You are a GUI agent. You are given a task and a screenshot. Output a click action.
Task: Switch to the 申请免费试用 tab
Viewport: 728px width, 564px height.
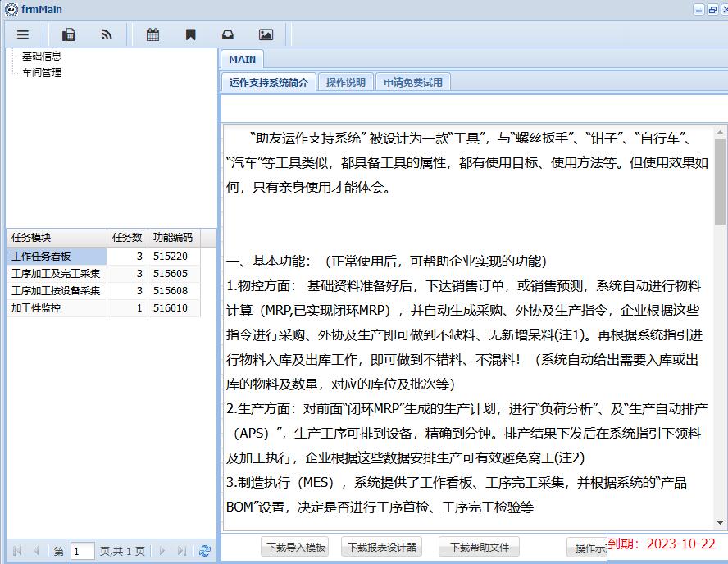click(412, 83)
